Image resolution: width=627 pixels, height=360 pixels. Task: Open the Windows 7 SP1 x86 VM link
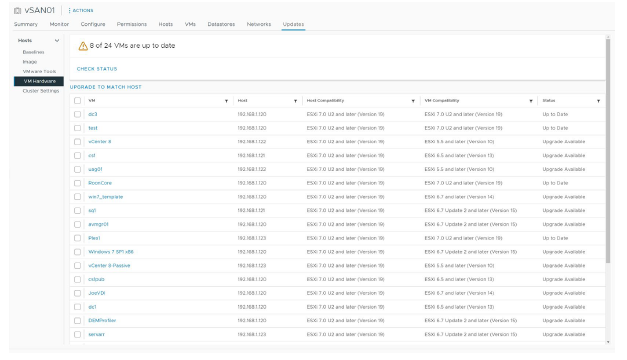pos(111,252)
